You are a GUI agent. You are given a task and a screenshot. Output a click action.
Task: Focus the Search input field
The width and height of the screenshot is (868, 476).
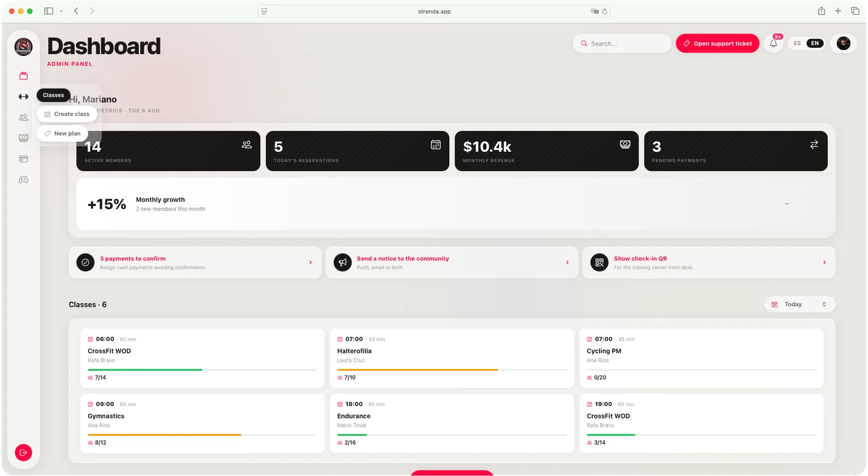pos(622,43)
